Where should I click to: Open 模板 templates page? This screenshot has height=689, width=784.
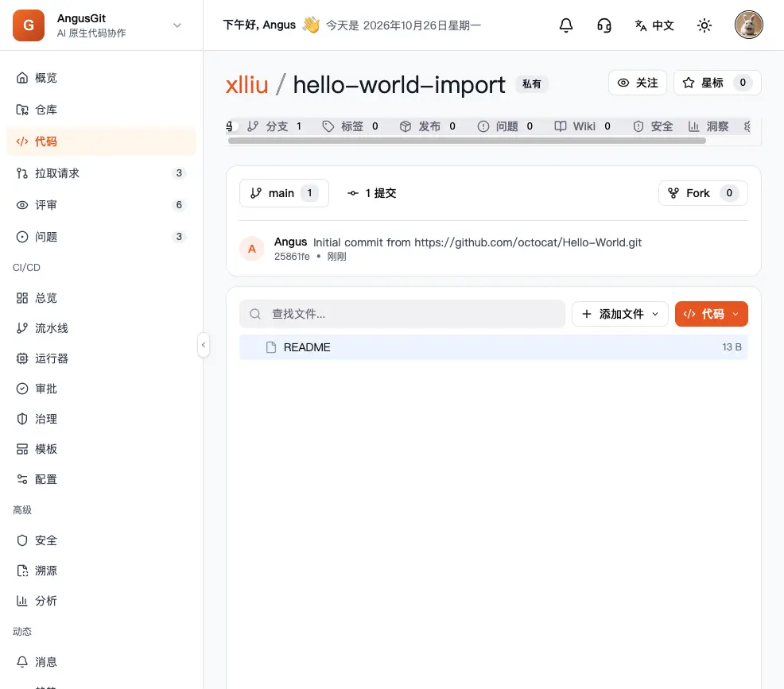click(x=101, y=449)
